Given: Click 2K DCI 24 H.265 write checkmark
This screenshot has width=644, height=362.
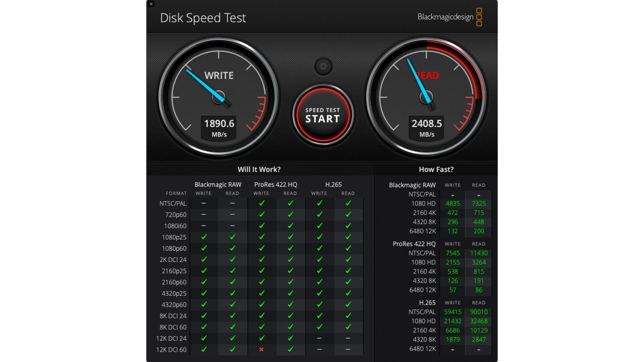Looking at the screenshot, I should click(x=319, y=259).
